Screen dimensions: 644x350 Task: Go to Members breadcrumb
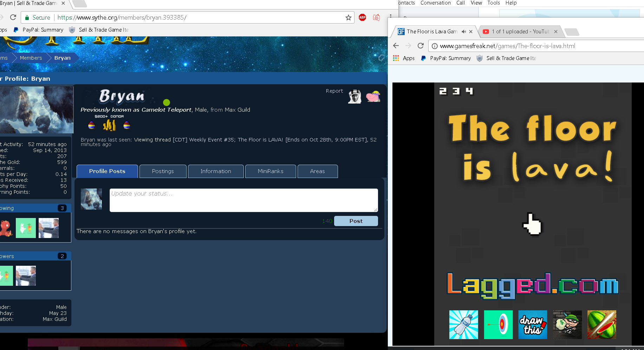[x=31, y=58]
